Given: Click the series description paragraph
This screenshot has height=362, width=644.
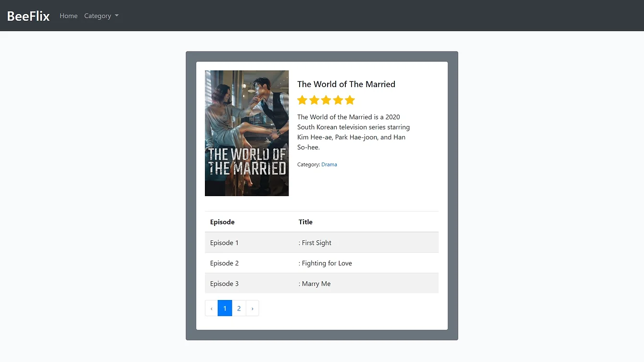Looking at the screenshot, I should pyautogui.click(x=354, y=132).
